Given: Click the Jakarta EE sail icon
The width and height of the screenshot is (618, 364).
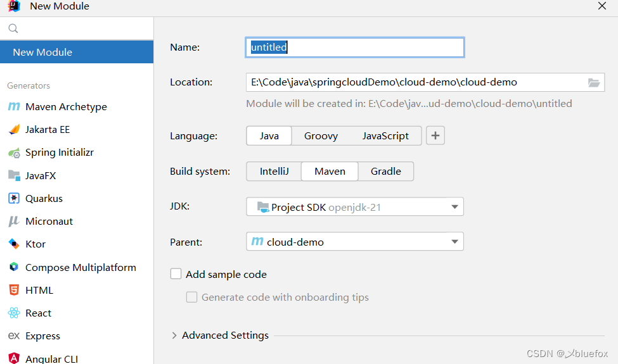Looking at the screenshot, I should tap(14, 130).
